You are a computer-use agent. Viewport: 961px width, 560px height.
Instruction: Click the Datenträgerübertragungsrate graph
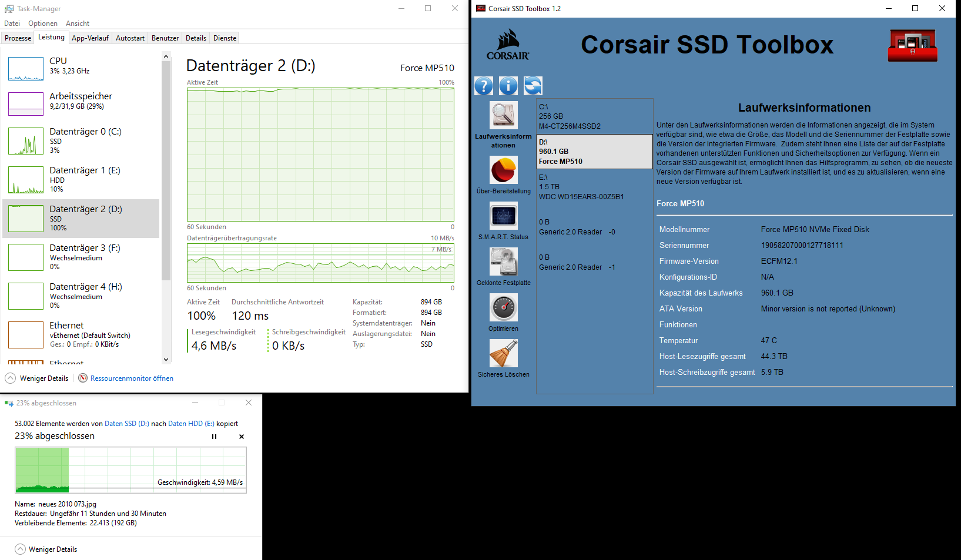(x=320, y=263)
